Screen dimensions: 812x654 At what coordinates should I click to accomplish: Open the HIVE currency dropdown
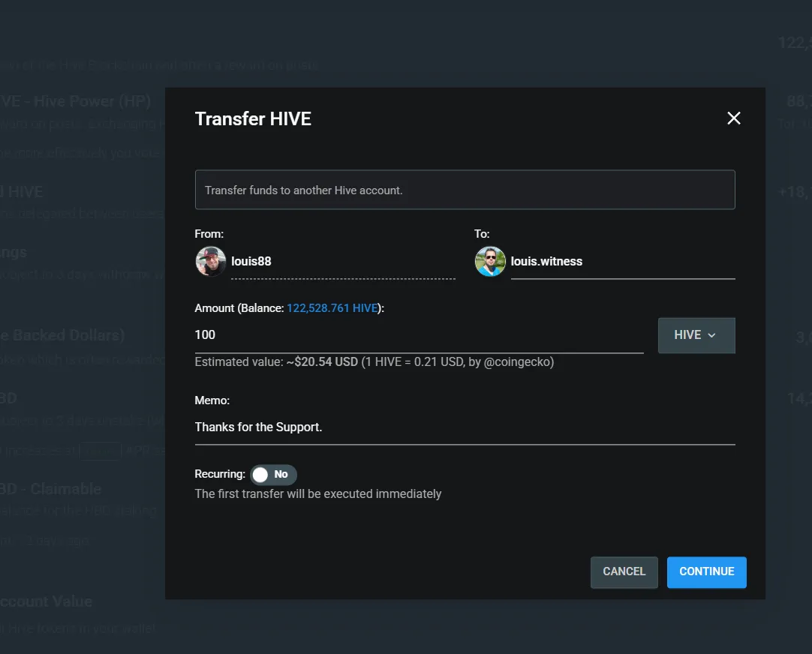click(x=696, y=335)
